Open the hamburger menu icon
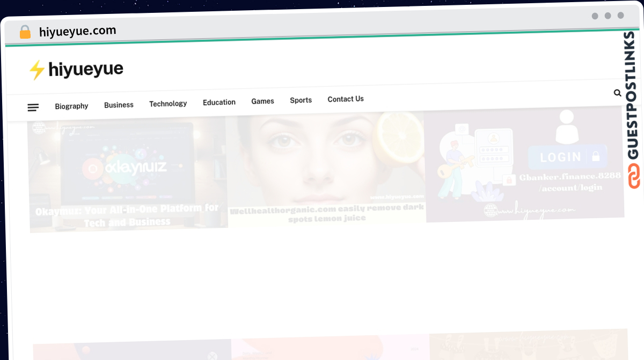This screenshot has width=644, height=360. point(33,107)
